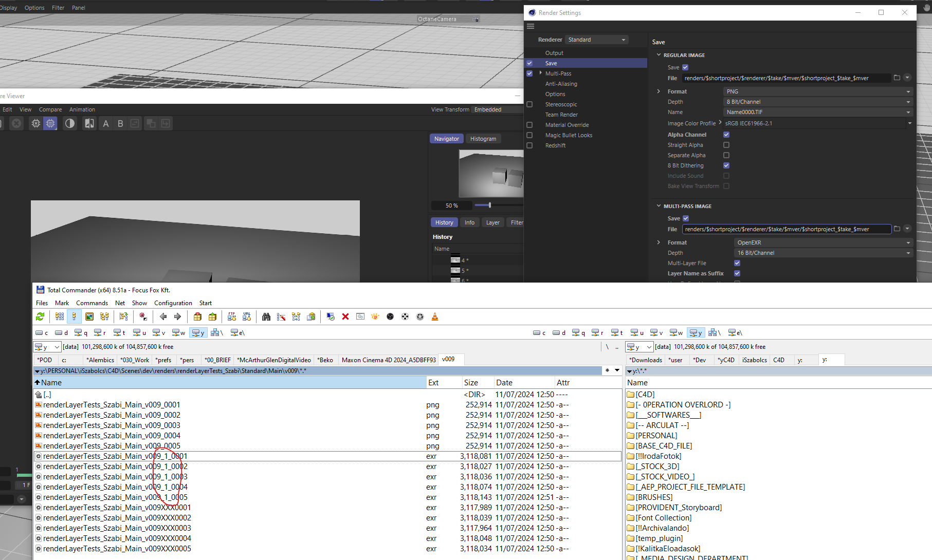This screenshot has width=932, height=560.
Task: Switch to brief view icon in Total Commander
Action: tap(60, 316)
